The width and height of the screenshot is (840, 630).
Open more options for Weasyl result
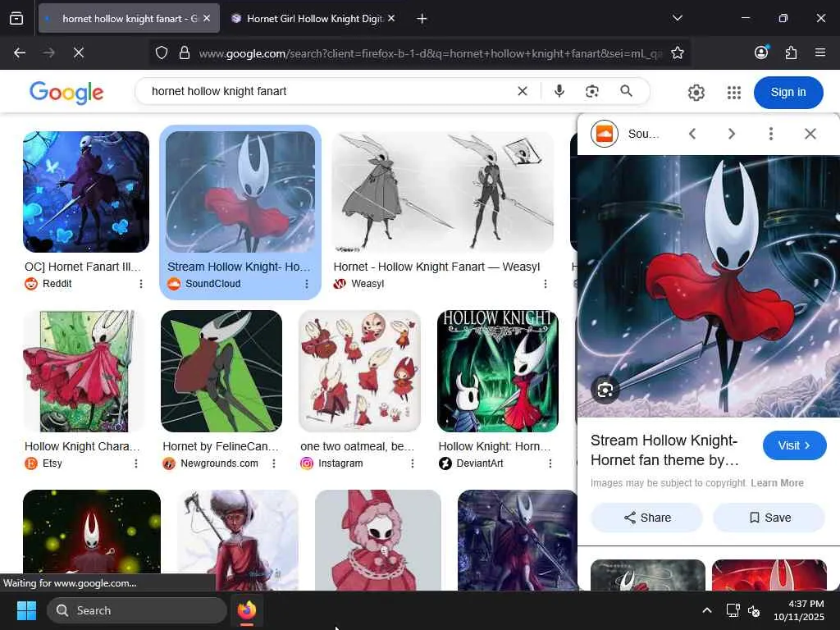pos(546,284)
